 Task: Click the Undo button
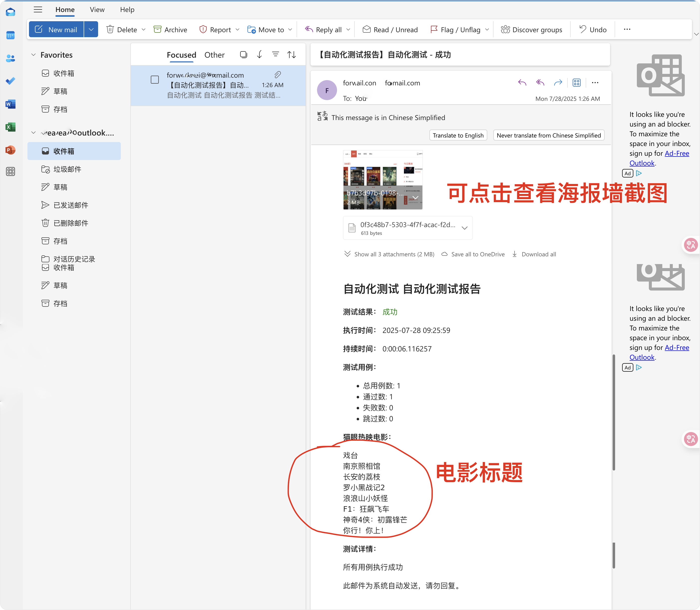[x=593, y=30]
